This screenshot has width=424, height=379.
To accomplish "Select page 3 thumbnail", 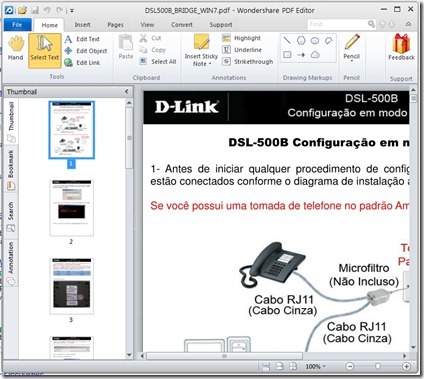I will click(72, 286).
